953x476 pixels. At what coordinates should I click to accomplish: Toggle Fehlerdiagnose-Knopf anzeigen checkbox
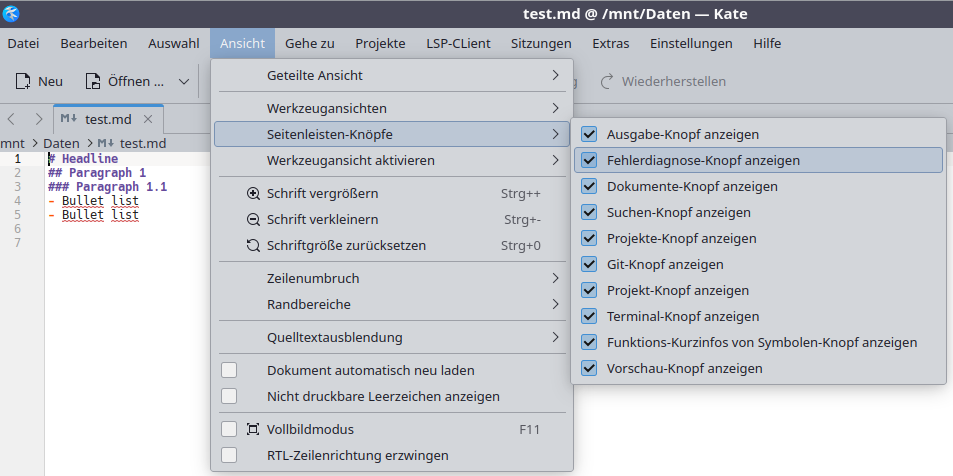point(588,160)
